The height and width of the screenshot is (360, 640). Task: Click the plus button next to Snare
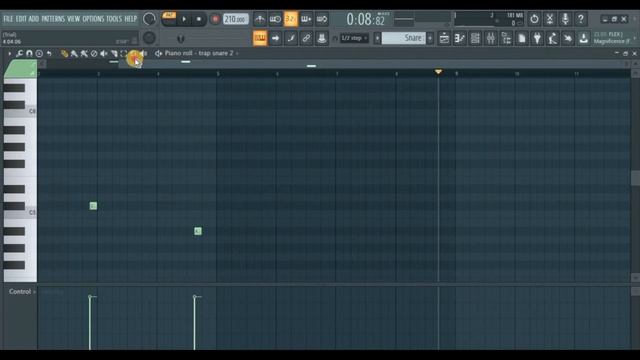430,38
